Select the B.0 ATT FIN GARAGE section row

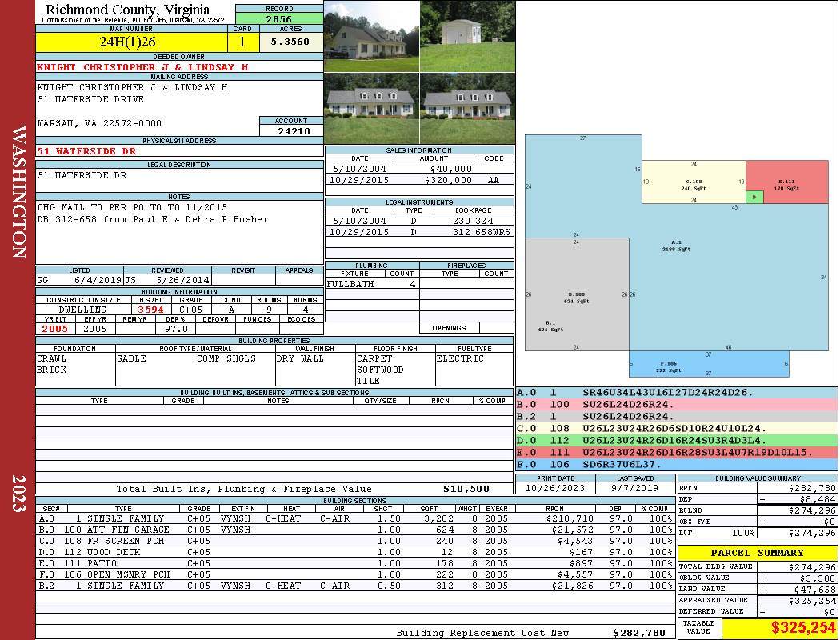pyautogui.click(x=355, y=530)
